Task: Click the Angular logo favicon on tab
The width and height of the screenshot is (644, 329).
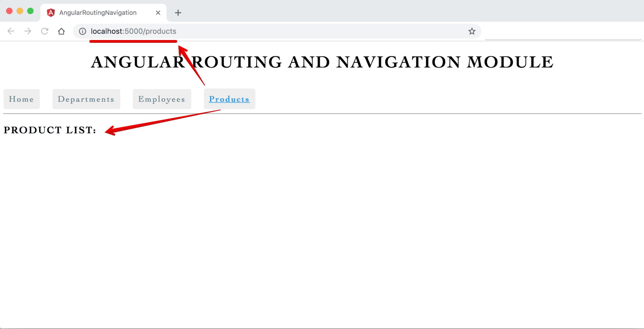Action: 51,13
